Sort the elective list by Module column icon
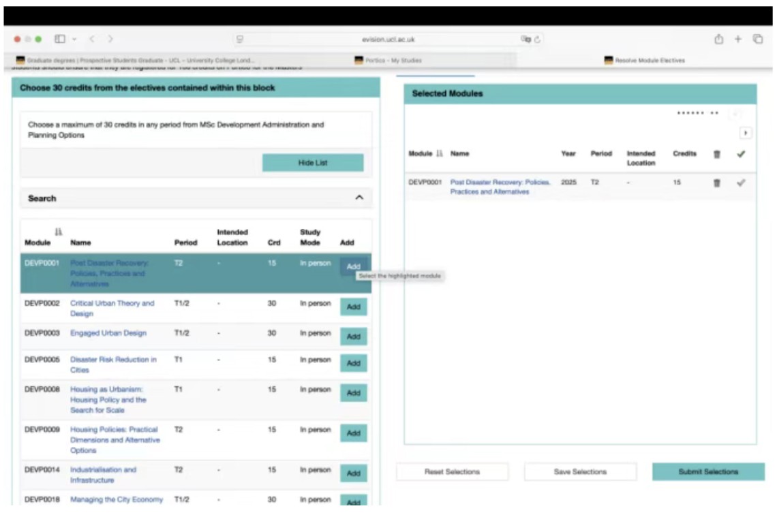This screenshot has width=777, height=532. (x=59, y=232)
